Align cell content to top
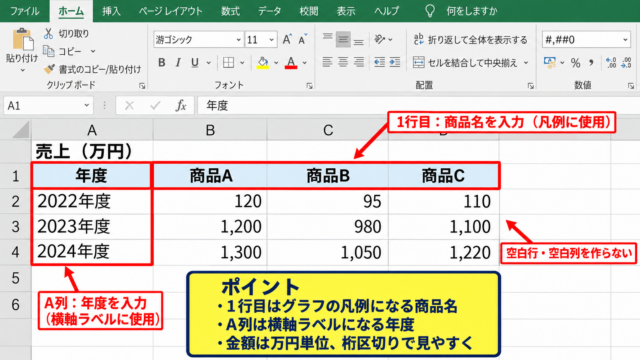This screenshot has width=640, height=360. (327, 39)
